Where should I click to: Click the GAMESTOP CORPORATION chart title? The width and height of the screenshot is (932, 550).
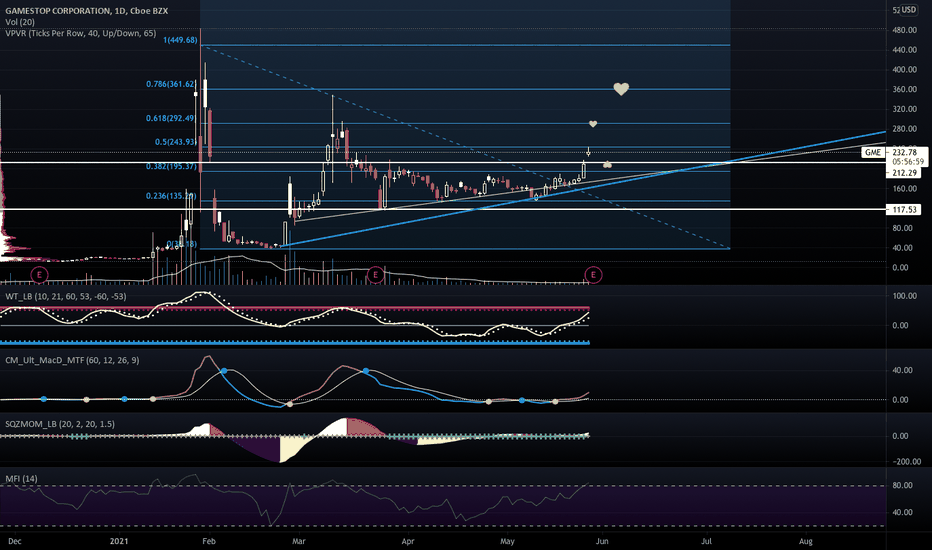click(87, 11)
